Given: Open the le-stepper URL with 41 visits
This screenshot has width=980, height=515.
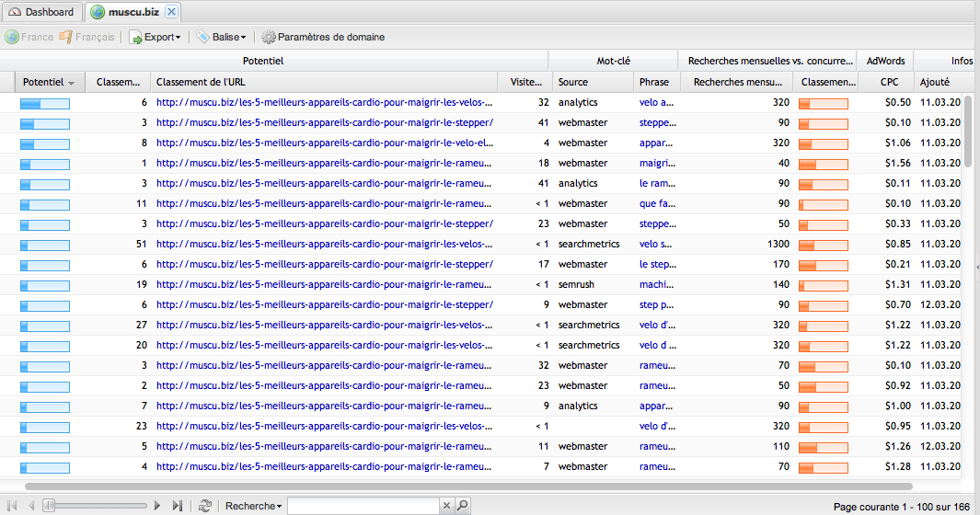Looking at the screenshot, I should (325, 122).
